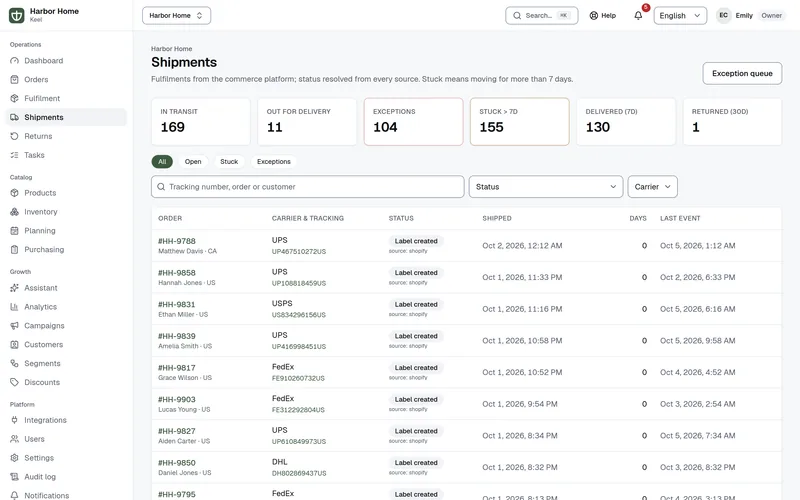800x500 pixels.
Task: Click the header Search box
Action: 541,15
